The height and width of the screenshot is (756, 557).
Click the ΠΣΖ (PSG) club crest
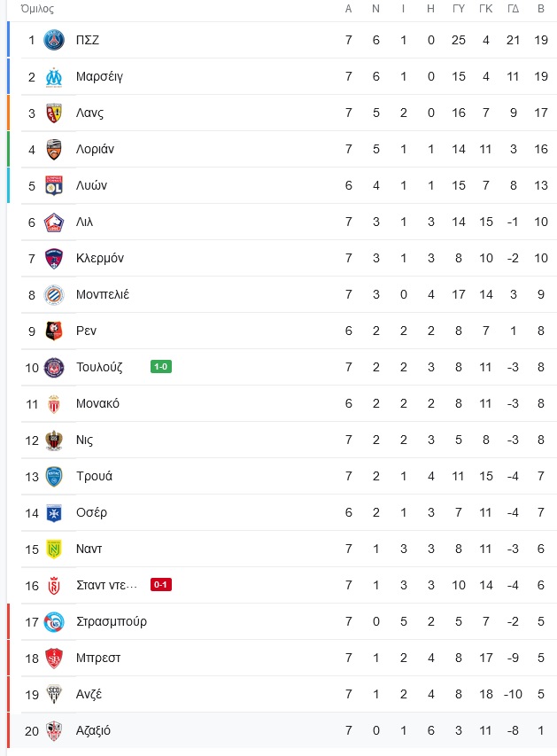(54, 40)
